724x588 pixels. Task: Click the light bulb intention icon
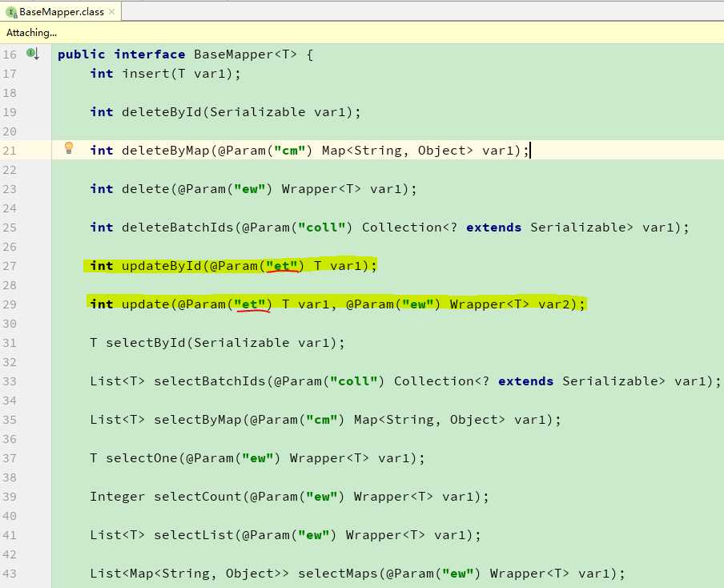69,148
